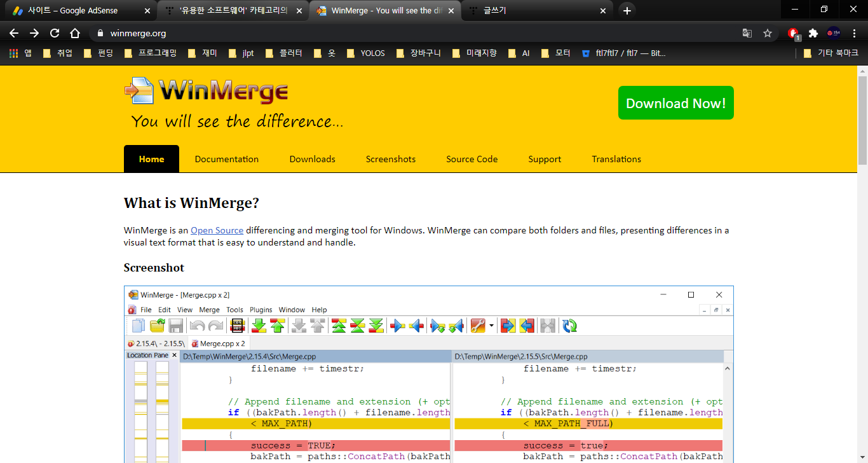Go forward in browser history

pos(34,33)
